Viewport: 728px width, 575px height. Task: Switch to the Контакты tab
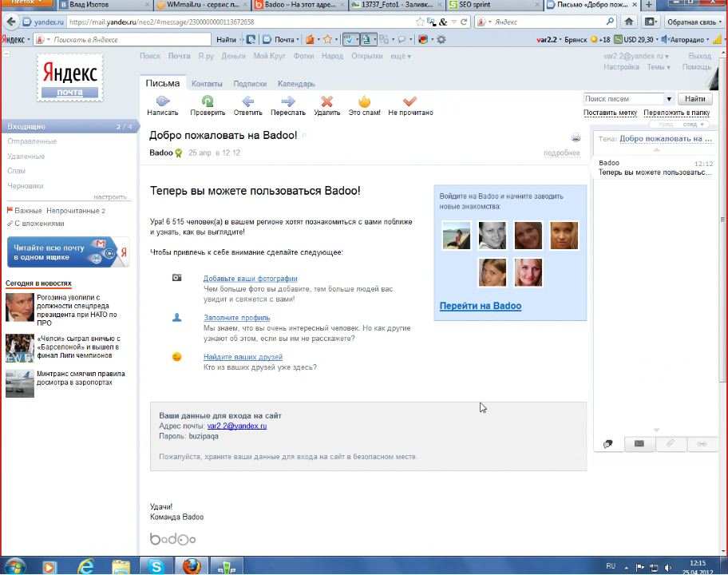[x=207, y=84]
